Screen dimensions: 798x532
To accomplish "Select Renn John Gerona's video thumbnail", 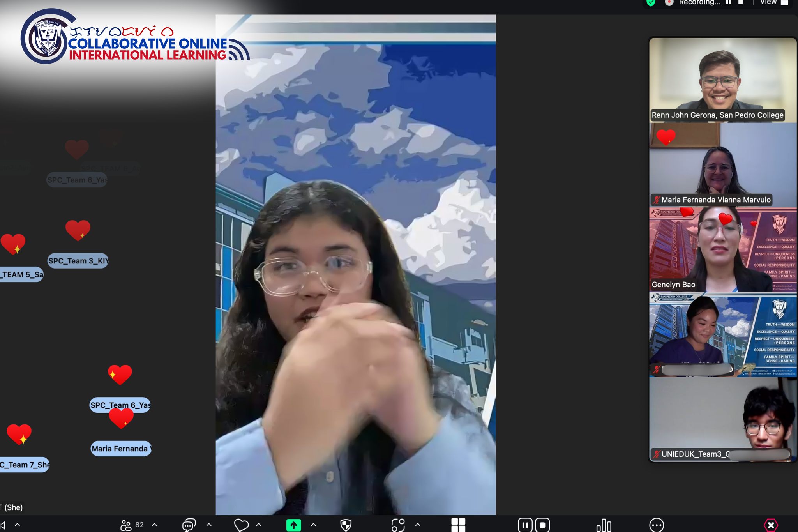I will click(723, 80).
